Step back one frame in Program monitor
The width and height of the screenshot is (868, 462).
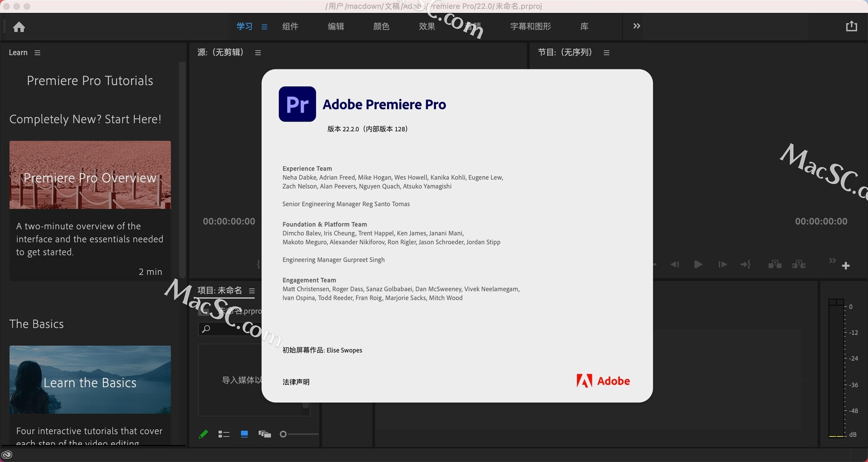point(675,264)
